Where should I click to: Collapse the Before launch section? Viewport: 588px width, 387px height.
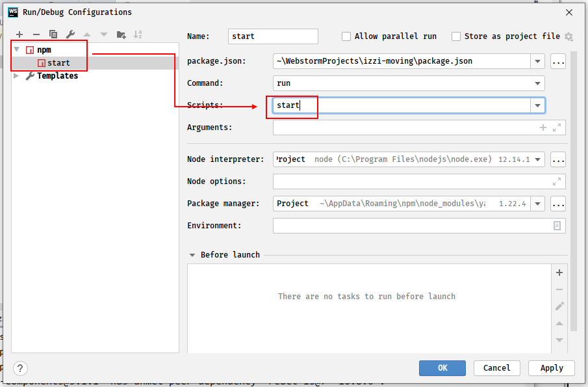click(x=192, y=255)
